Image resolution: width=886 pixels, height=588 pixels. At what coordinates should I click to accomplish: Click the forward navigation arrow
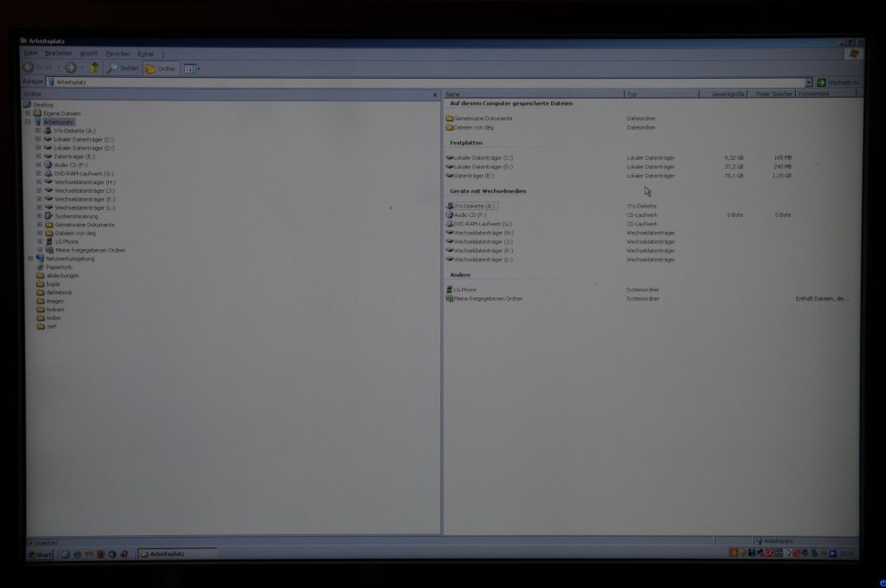(71, 67)
